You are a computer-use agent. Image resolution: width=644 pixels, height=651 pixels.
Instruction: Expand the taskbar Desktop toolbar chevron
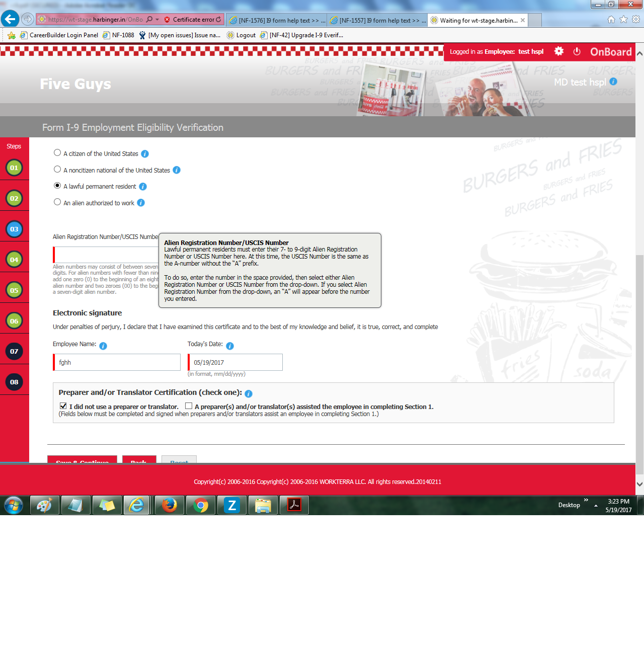point(586,500)
